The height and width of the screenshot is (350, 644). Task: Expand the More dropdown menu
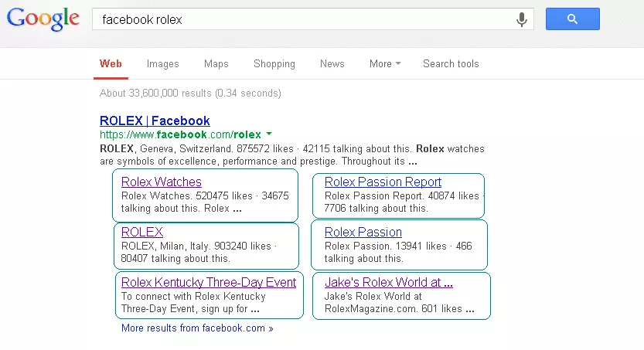point(385,64)
